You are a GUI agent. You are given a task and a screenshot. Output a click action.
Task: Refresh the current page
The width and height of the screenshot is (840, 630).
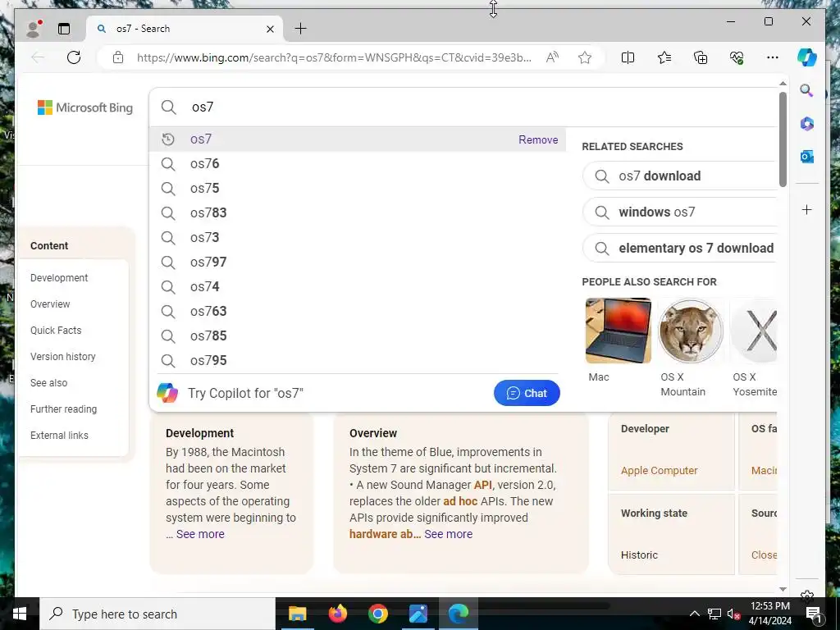point(74,57)
